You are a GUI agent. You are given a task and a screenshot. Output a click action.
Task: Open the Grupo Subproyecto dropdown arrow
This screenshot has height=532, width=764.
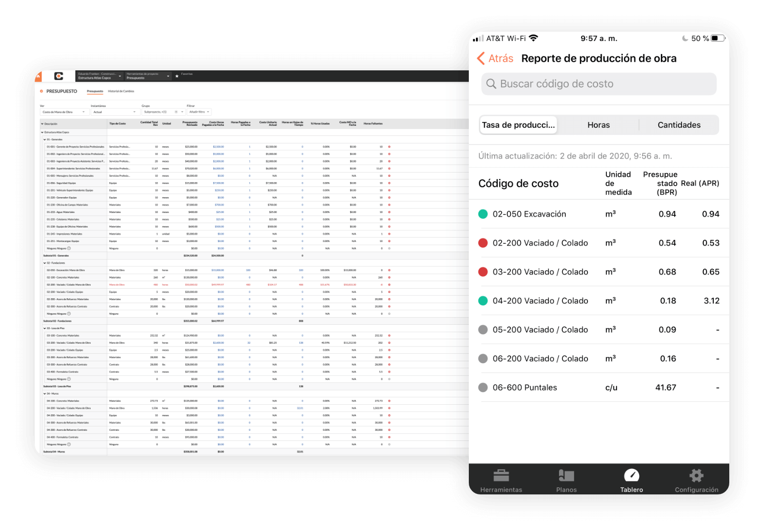click(x=182, y=112)
